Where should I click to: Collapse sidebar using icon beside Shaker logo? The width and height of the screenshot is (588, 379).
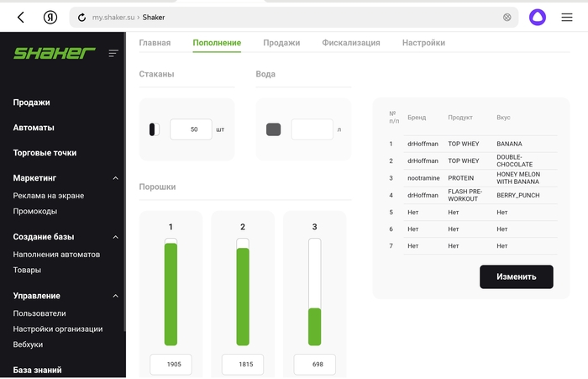113,53
